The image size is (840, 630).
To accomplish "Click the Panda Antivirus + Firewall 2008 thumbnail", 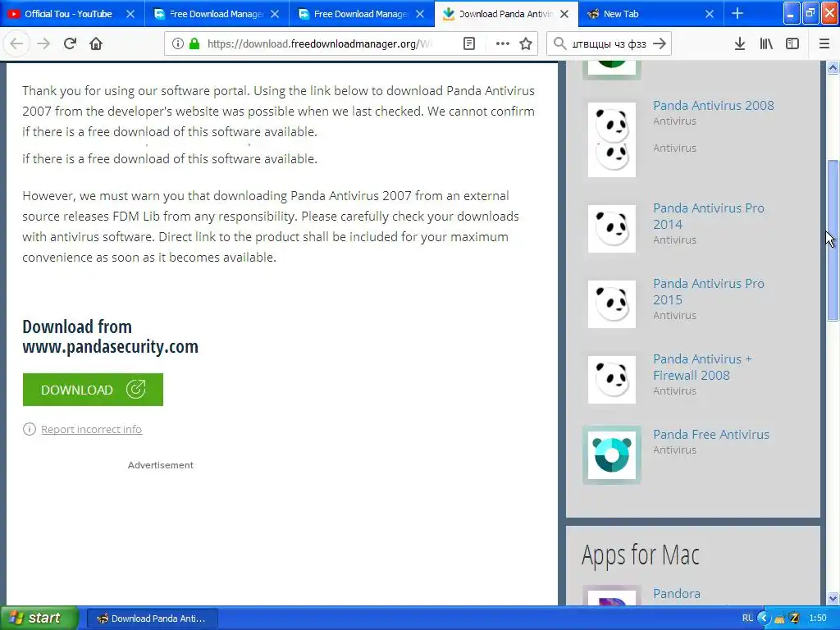I will click(612, 380).
